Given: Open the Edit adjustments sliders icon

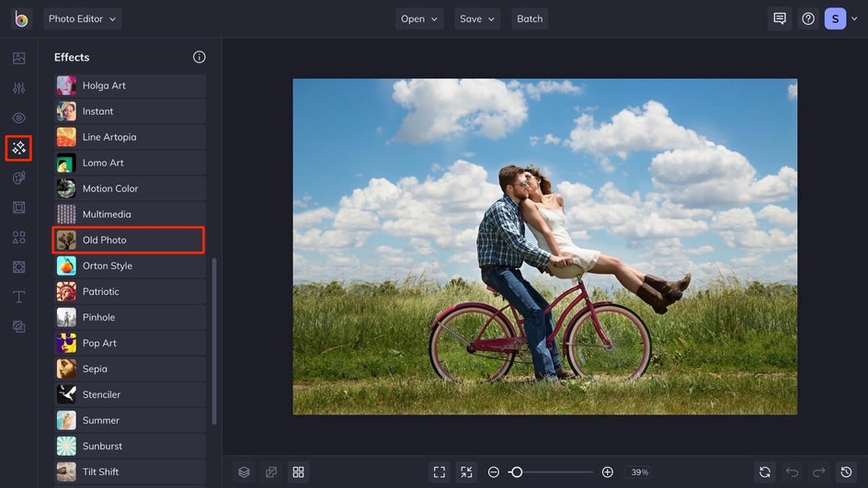Looking at the screenshot, I should click(x=18, y=88).
